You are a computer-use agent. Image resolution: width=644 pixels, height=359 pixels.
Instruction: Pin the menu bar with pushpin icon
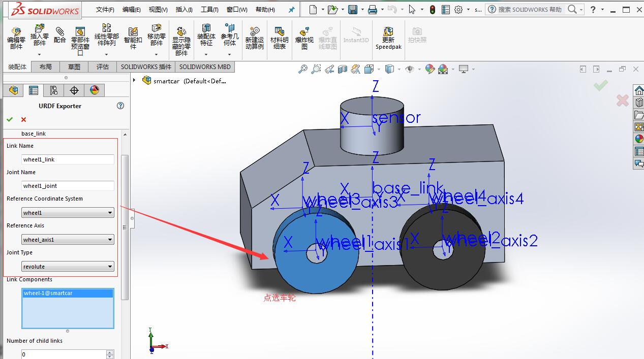coord(291,10)
